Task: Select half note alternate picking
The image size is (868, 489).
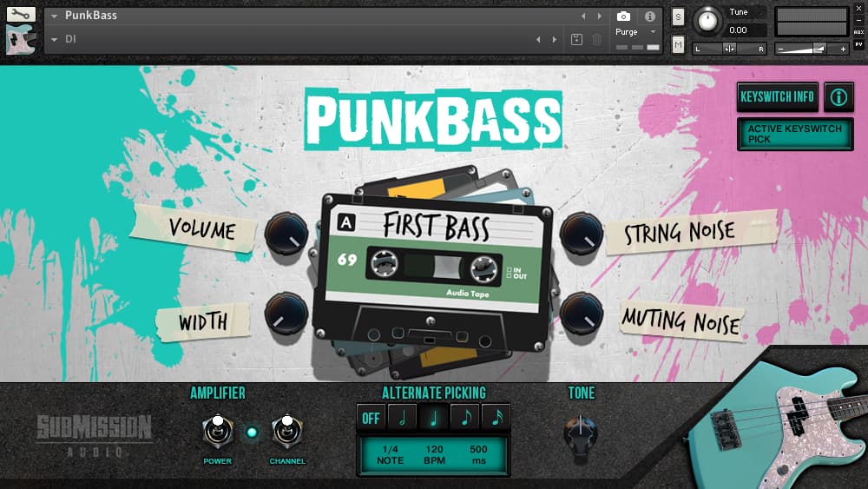Action: [402, 418]
